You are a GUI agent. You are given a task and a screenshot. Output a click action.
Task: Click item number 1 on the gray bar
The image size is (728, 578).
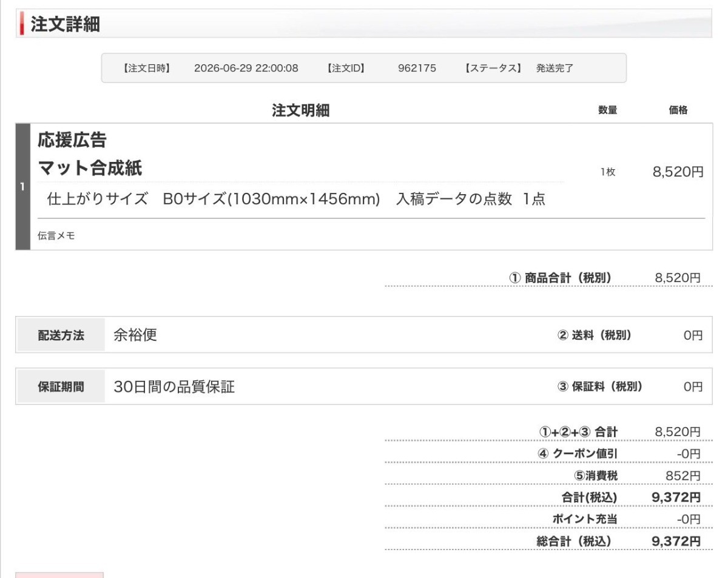click(x=22, y=186)
